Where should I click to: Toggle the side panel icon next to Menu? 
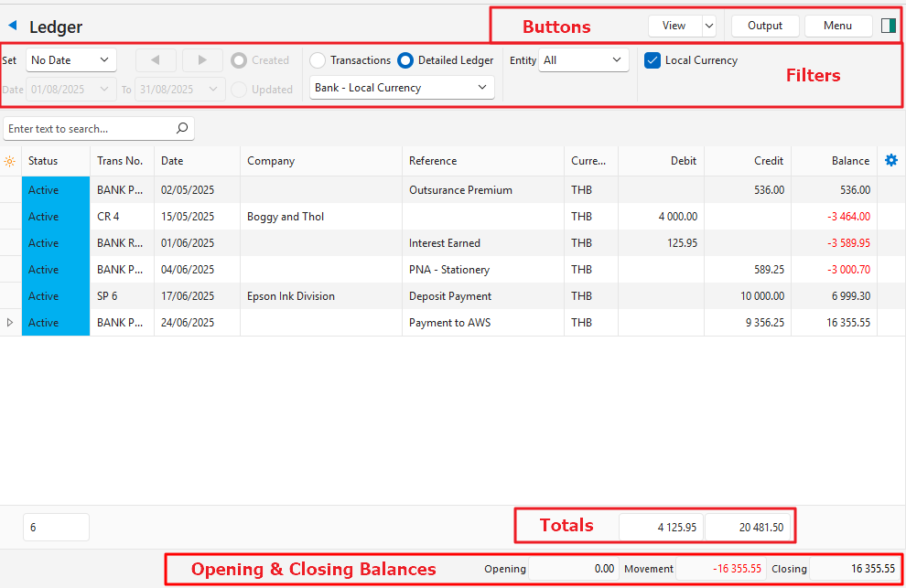[x=888, y=26]
